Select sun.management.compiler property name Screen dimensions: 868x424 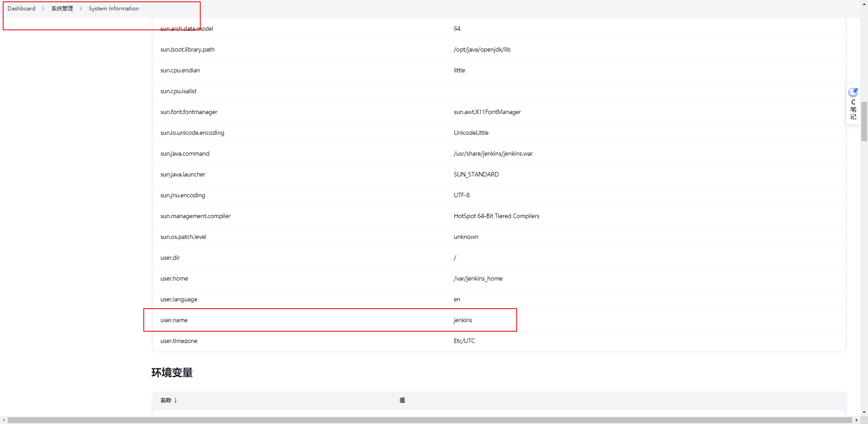click(195, 216)
